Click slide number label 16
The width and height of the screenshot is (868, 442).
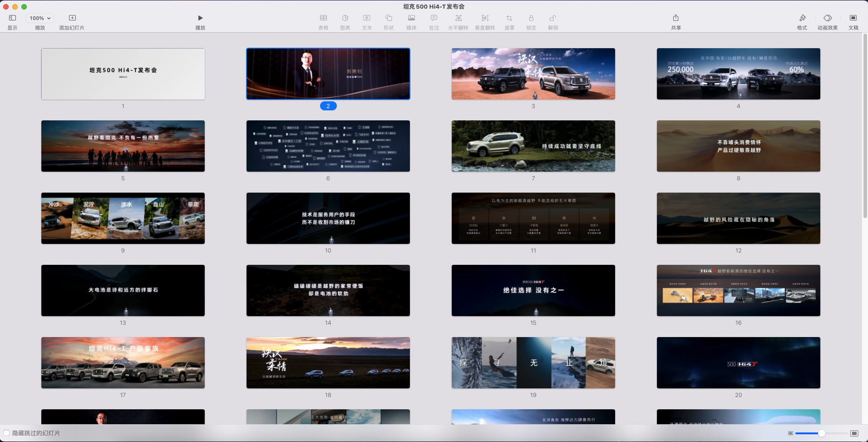[739, 323]
